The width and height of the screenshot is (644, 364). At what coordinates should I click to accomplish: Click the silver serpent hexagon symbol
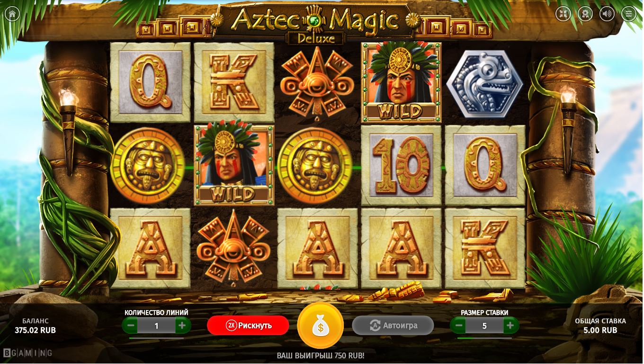coord(484,84)
